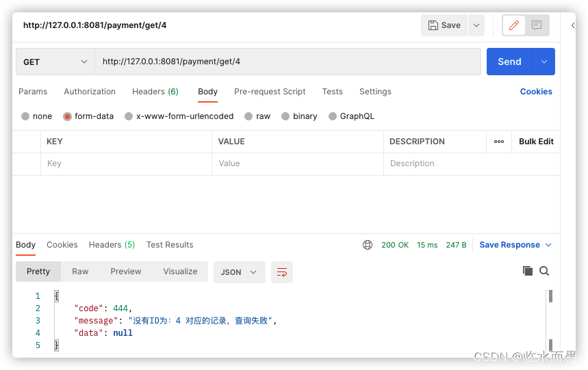Viewport: 588px width, 370px height.
Task: Collapse the right sidebar chevron
Action: (573, 25)
